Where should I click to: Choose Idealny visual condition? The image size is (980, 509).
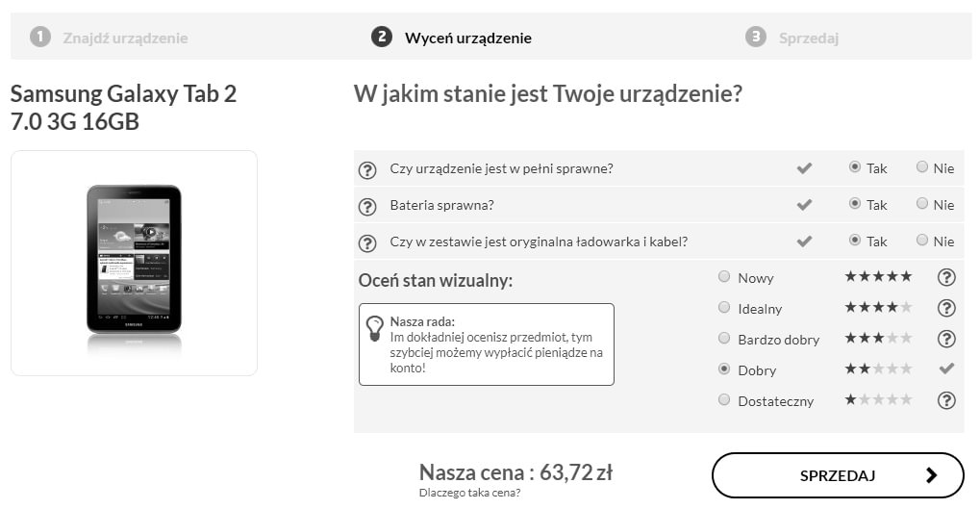tap(724, 307)
